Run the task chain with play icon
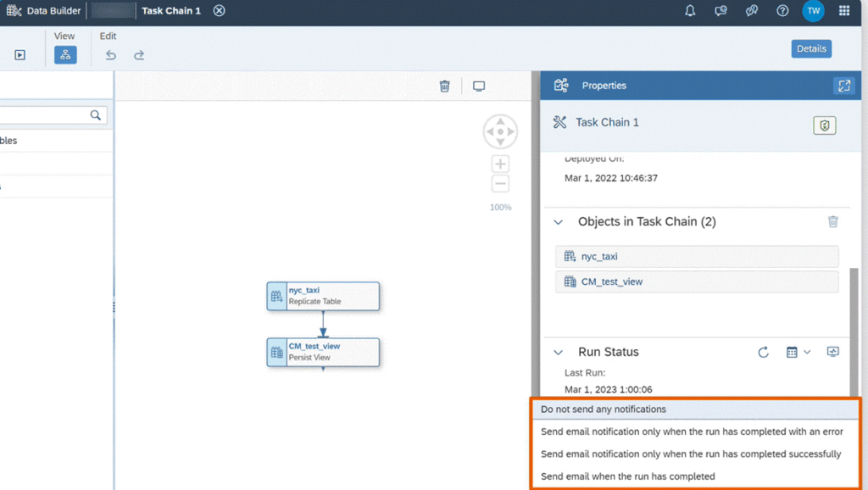This screenshot has width=868, height=490. pos(20,55)
